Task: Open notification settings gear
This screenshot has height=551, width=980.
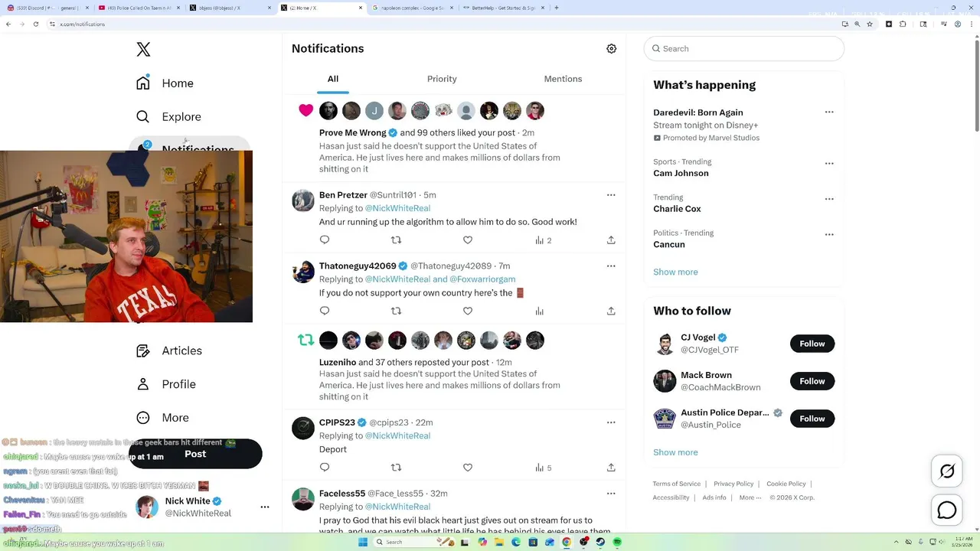Action: click(x=611, y=49)
